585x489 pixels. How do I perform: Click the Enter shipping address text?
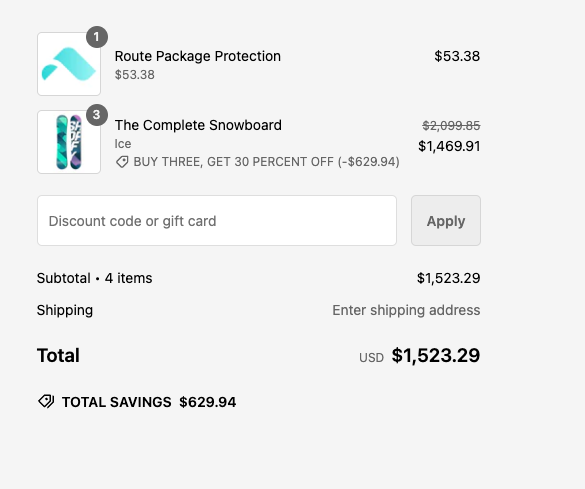point(406,310)
